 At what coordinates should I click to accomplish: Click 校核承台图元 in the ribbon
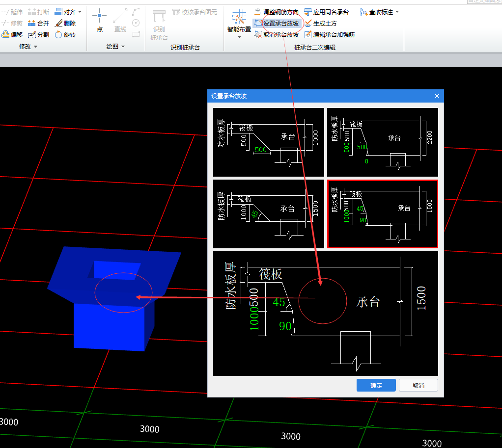[x=195, y=12]
